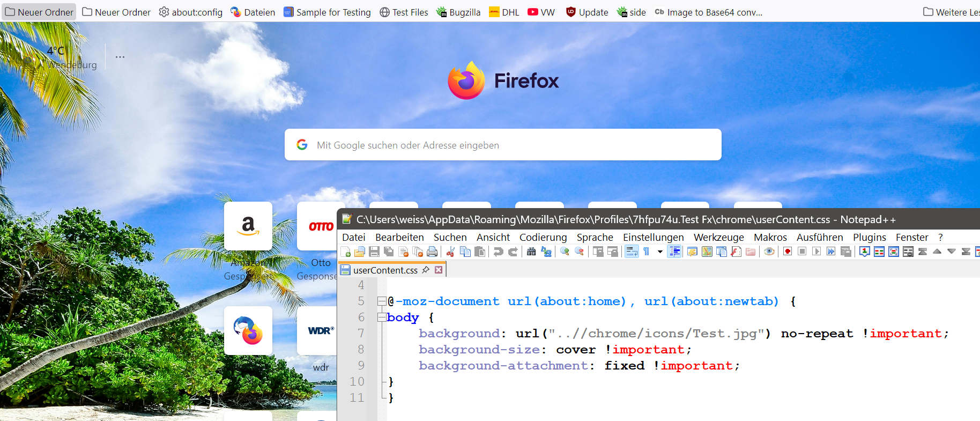Click the Document List toolbar icon
Viewport: 980px width, 421px height.
(x=722, y=252)
